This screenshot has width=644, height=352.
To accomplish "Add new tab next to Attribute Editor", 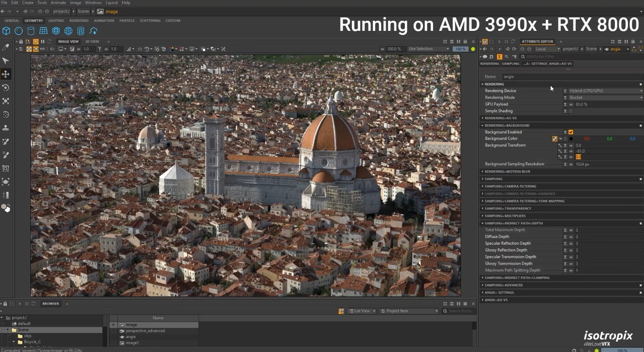I will tap(561, 42).
